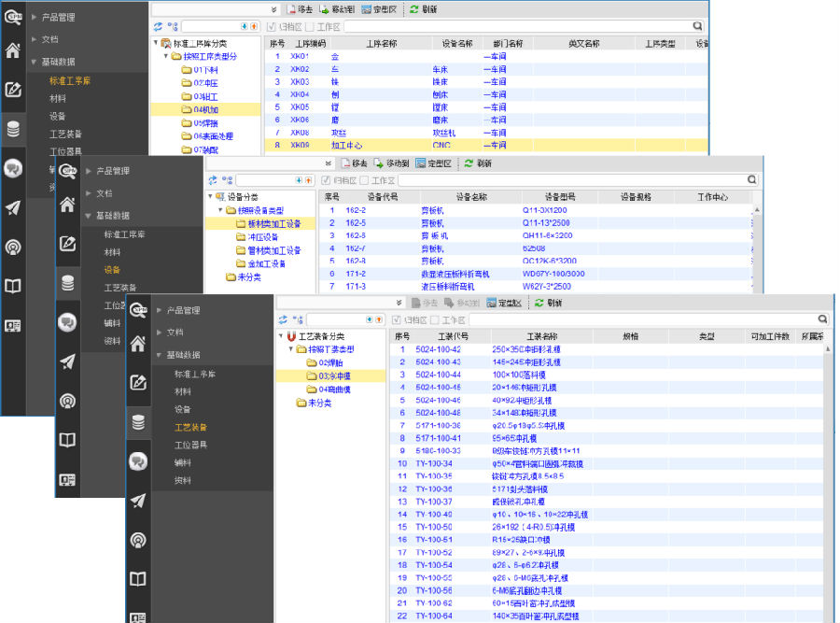Collapse the 设备分类 root tree node
The width and height of the screenshot is (840, 623).
click(210, 196)
